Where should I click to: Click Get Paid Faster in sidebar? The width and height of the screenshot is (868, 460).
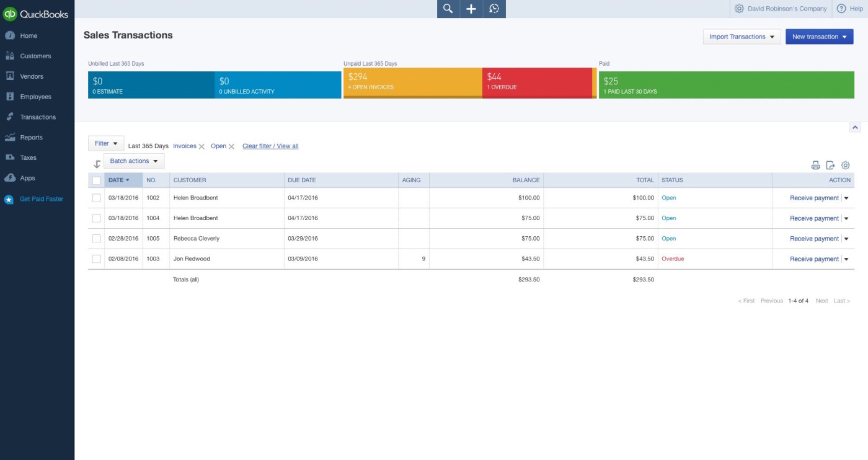[42, 199]
